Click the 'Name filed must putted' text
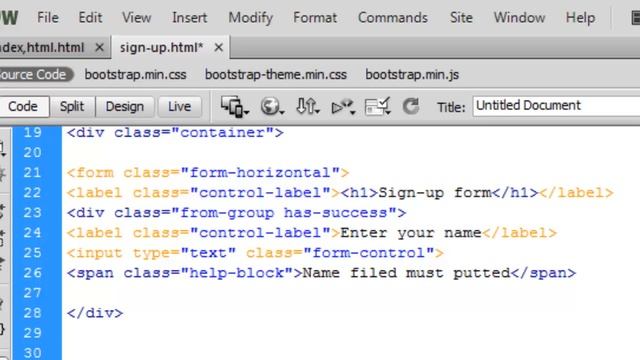Viewport: 640px width, 360px height. [406, 273]
